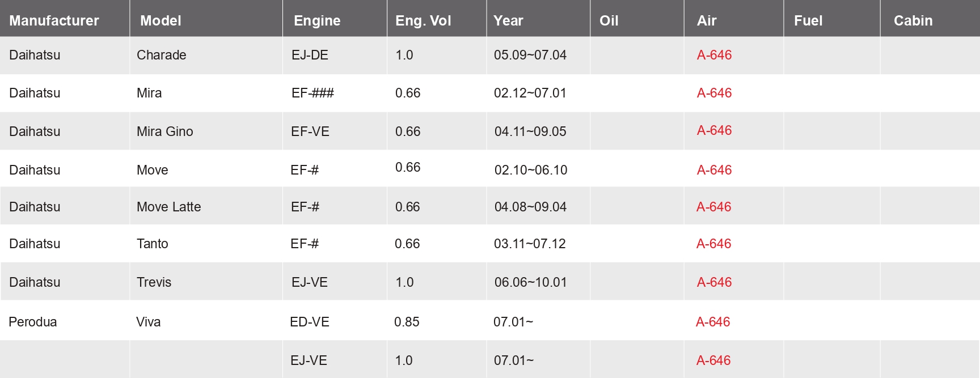Click the Mira Gino model cell
Screen dimensions: 980x378
164,131
